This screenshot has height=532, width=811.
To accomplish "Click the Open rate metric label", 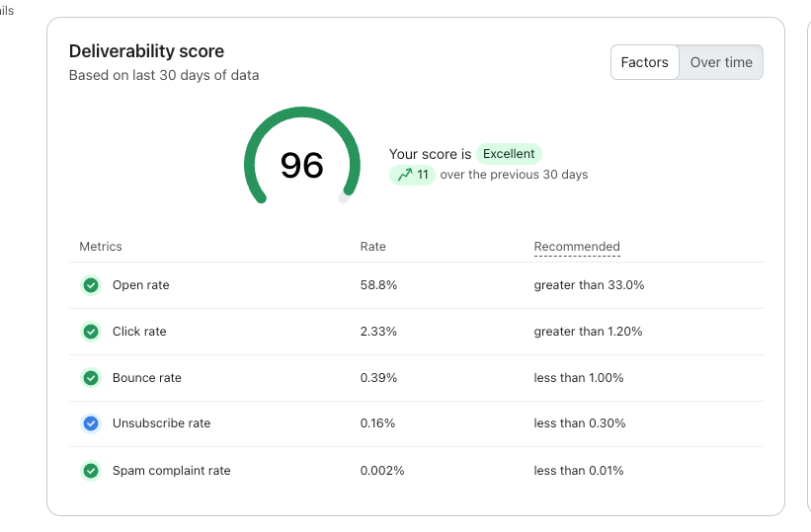I will click(141, 285).
